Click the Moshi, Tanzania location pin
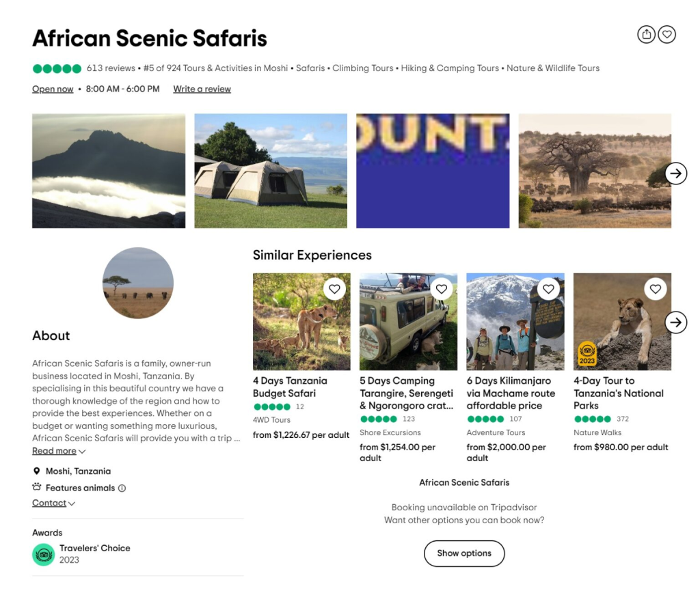Image resolution: width=700 pixels, height=610 pixels. [x=37, y=471]
